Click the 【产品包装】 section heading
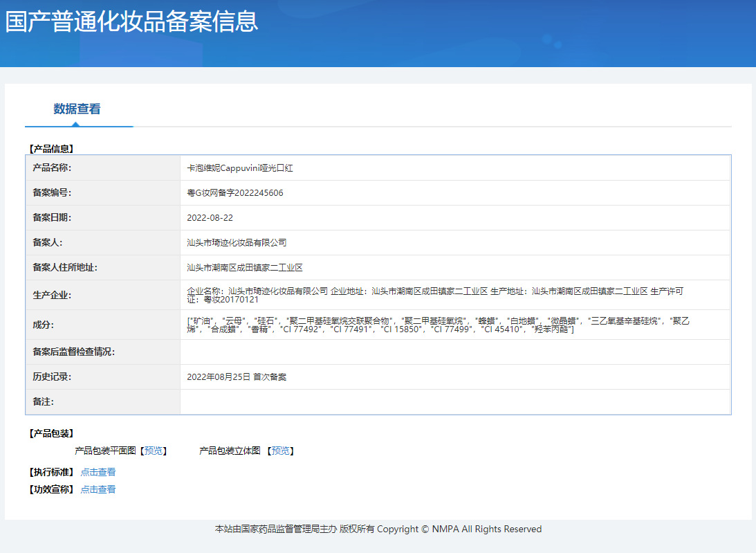This screenshot has width=756, height=553. [51, 433]
